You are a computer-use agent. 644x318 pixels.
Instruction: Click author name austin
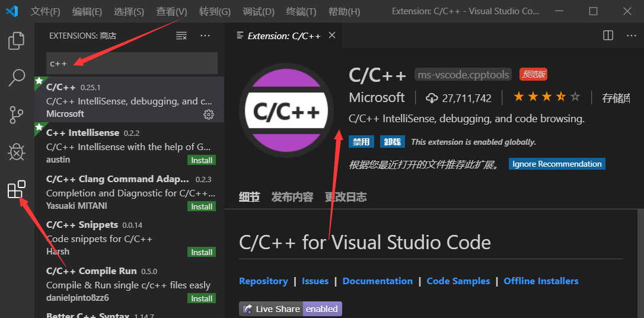(58, 160)
